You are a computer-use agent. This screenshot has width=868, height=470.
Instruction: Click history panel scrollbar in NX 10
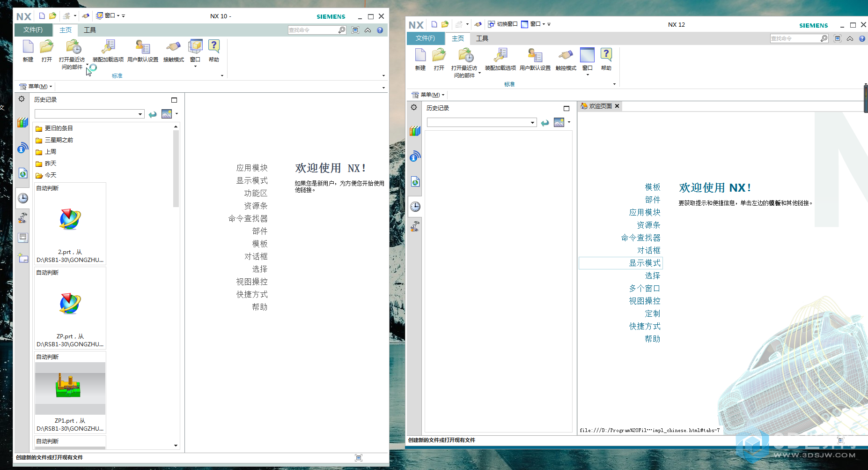pos(176,169)
